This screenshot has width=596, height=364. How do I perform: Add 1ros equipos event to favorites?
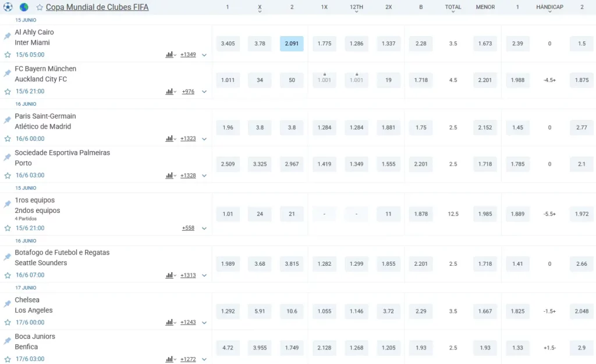pyautogui.click(x=8, y=228)
